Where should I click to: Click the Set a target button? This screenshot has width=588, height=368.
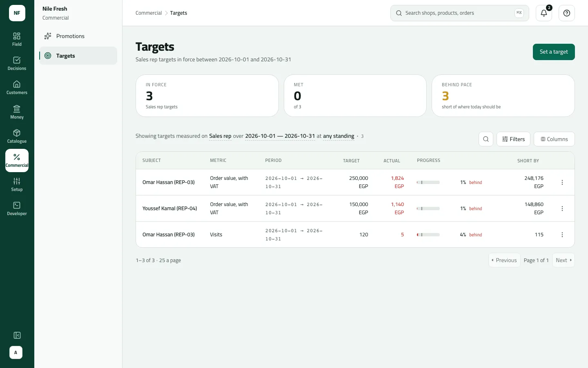point(554,52)
